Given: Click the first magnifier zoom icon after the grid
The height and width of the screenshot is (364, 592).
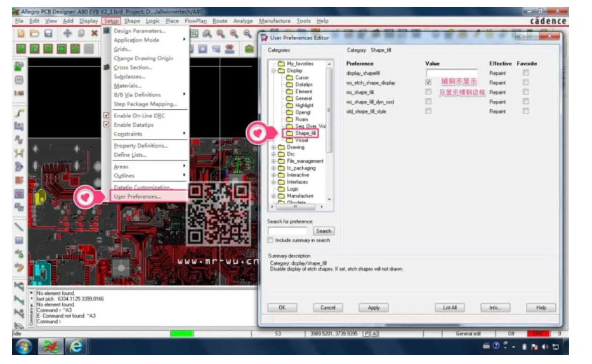Looking at the screenshot, I should 207,34.
